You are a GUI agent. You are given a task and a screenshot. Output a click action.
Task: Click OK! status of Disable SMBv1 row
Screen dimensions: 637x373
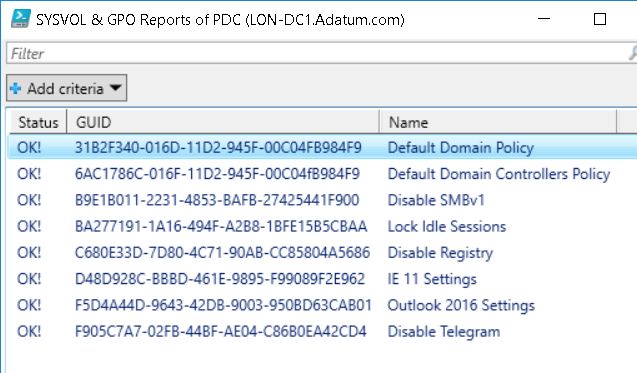pos(29,200)
